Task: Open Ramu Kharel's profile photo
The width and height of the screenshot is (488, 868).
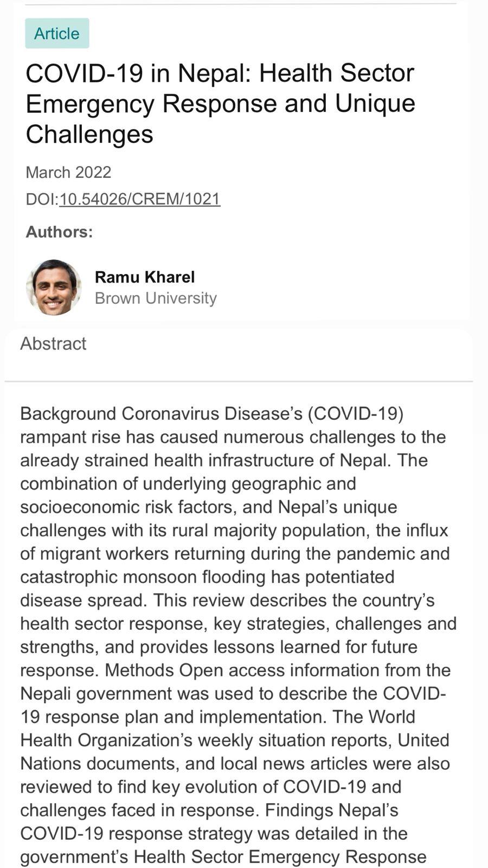Action: tap(54, 288)
